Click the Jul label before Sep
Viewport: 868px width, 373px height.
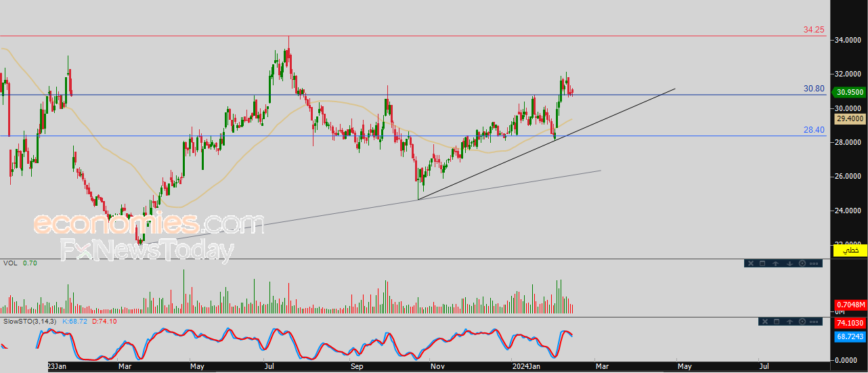click(x=269, y=366)
